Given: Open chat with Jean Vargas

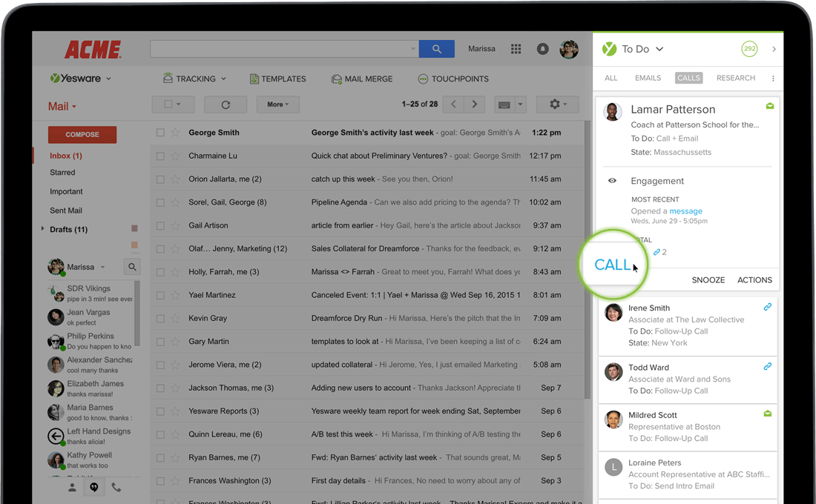Looking at the screenshot, I should pos(91,316).
